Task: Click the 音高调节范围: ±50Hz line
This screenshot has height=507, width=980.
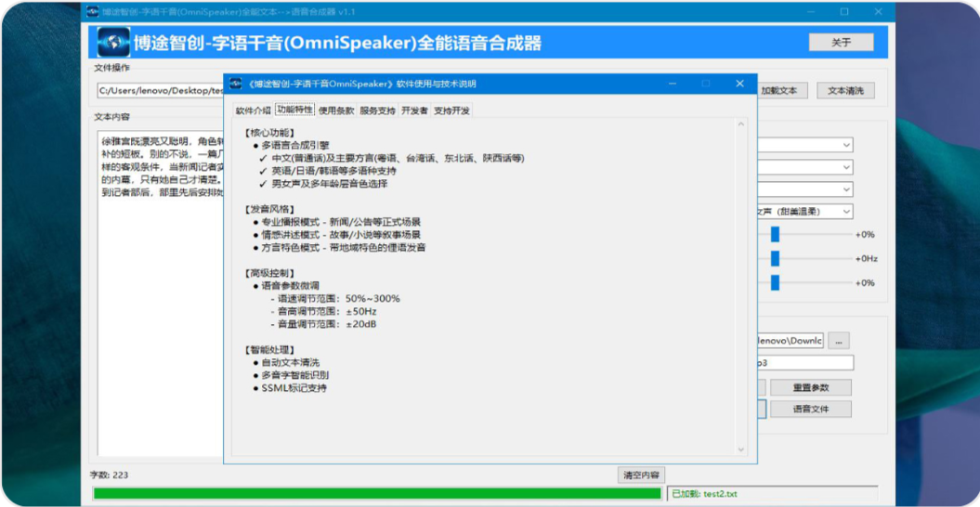Action: point(324,311)
